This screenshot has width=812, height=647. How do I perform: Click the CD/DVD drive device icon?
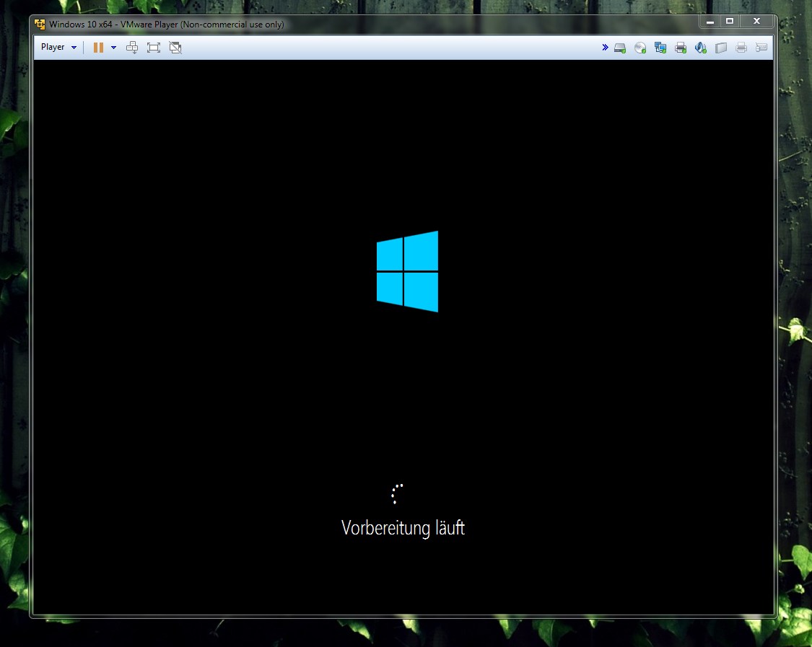[640, 48]
